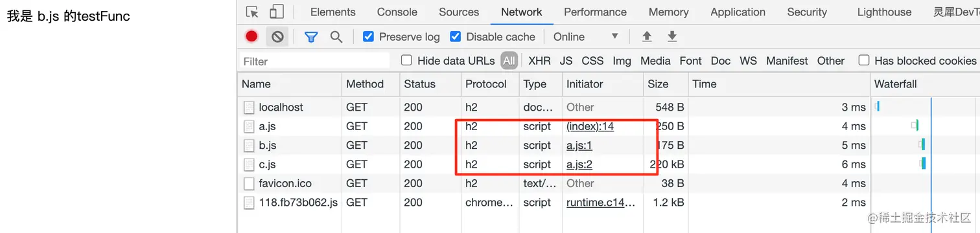Uncheck the Disable cache checkbox
Image resolution: width=980 pixels, height=233 pixels.
pos(455,37)
